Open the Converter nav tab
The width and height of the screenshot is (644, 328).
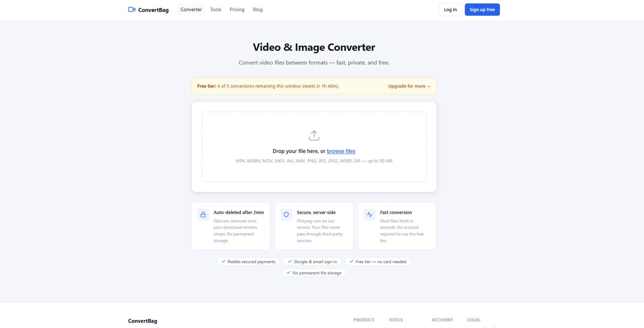(191, 10)
